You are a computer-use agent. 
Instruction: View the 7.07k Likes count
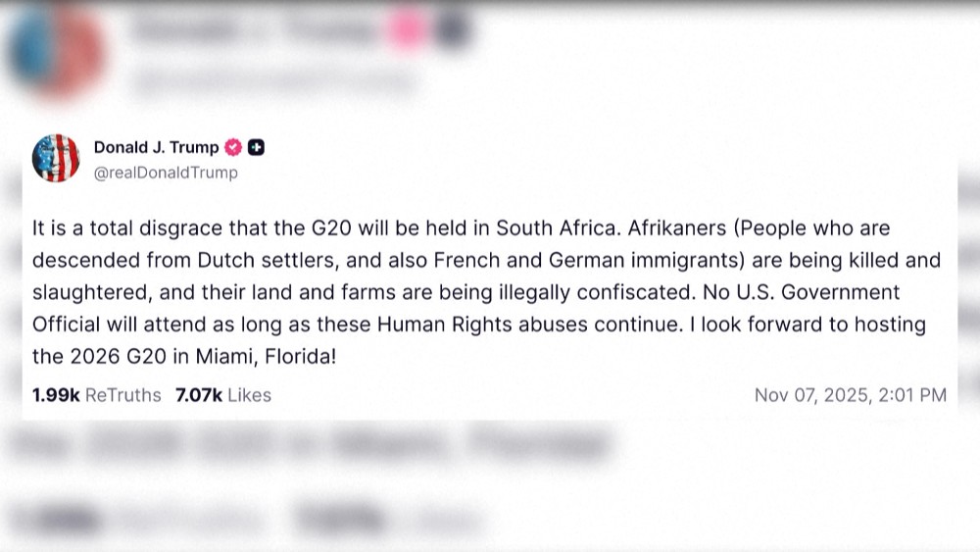click(x=222, y=395)
